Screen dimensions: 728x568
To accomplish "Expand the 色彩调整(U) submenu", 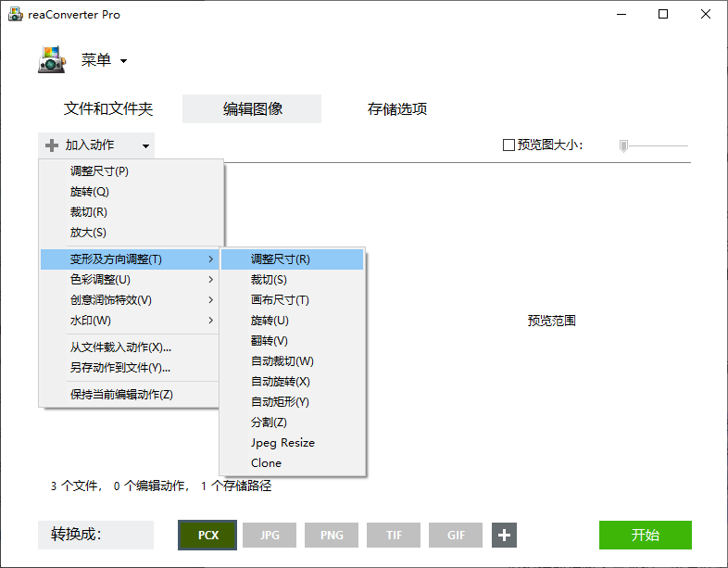I will tap(130, 280).
